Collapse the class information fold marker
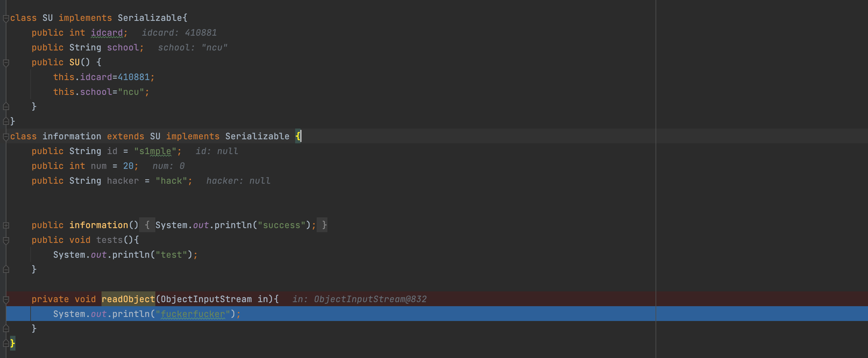 point(6,137)
